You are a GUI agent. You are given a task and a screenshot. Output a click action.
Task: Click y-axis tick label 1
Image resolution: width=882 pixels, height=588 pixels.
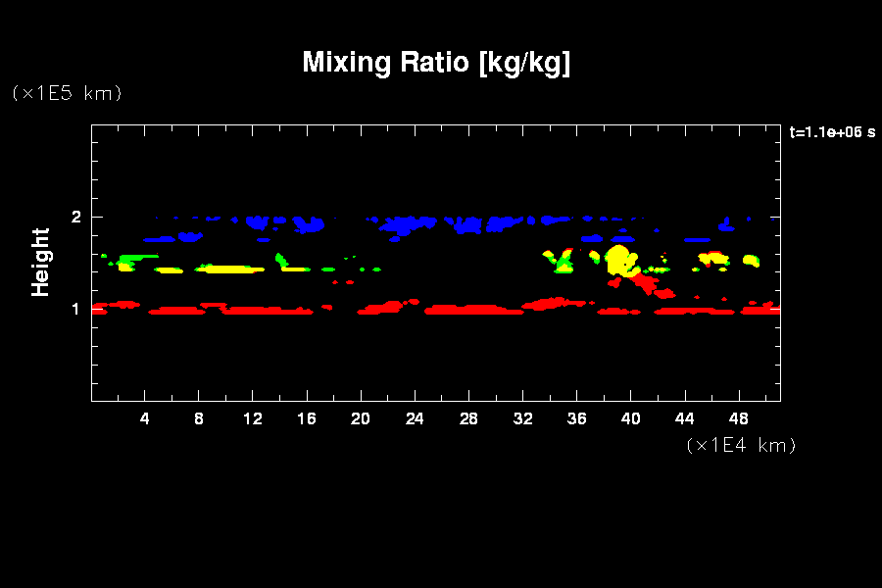76,309
